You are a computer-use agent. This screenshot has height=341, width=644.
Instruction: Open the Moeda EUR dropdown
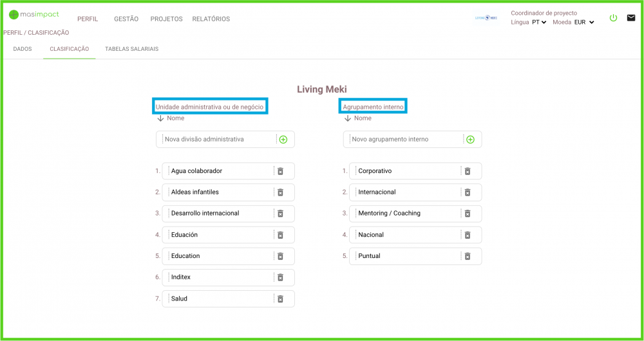583,22
